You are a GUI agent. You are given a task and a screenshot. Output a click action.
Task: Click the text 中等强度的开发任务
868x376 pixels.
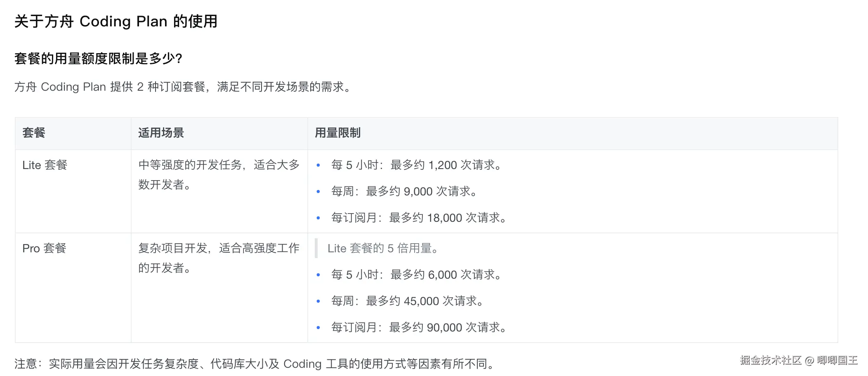pyautogui.click(x=190, y=165)
